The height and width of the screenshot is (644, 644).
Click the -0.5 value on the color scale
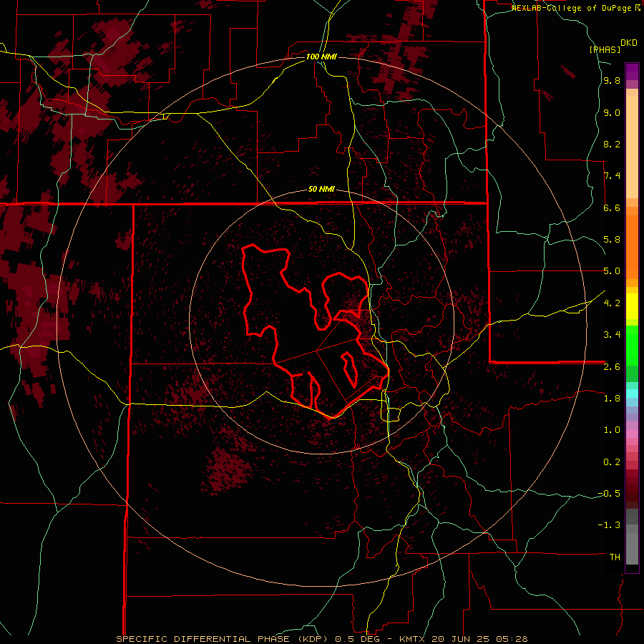(609, 494)
